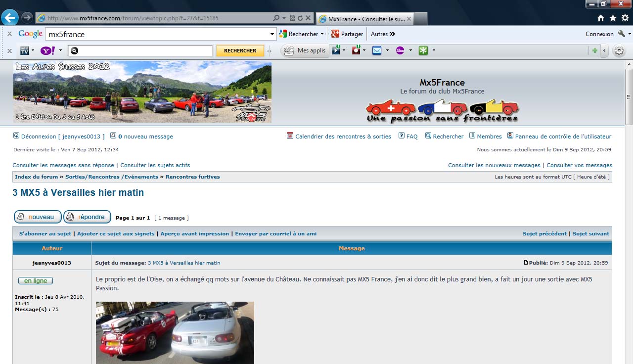Click 'Rencontres furtives' breadcrumb

[x=193, y=177]
